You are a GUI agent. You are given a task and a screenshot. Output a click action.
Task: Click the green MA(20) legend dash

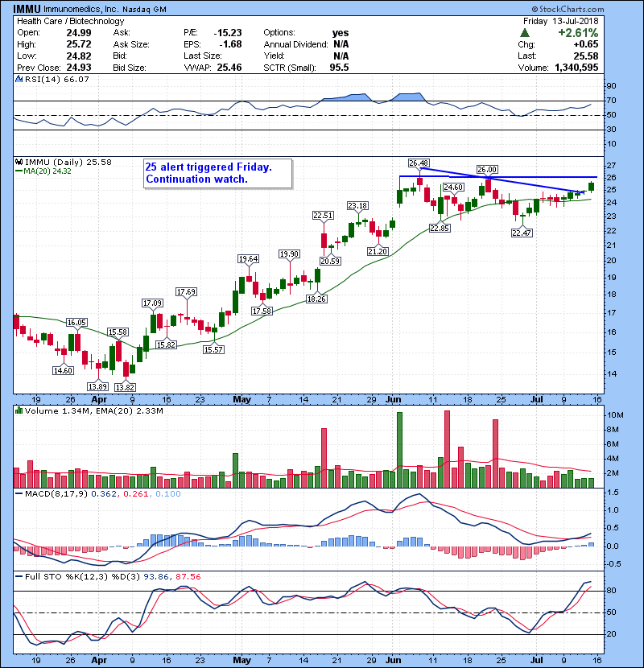click(19, 171)
